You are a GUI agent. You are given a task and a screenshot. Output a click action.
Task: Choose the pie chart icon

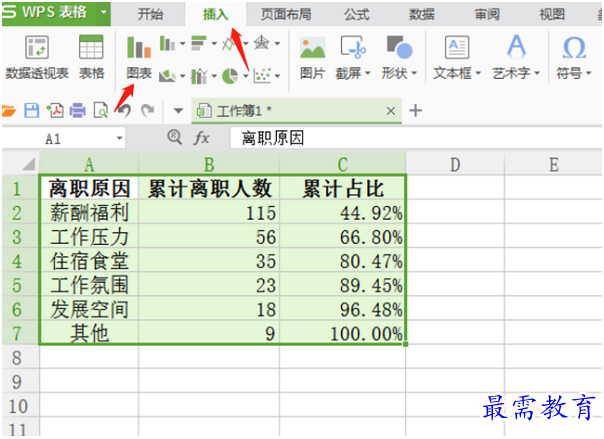coord(230,75)
